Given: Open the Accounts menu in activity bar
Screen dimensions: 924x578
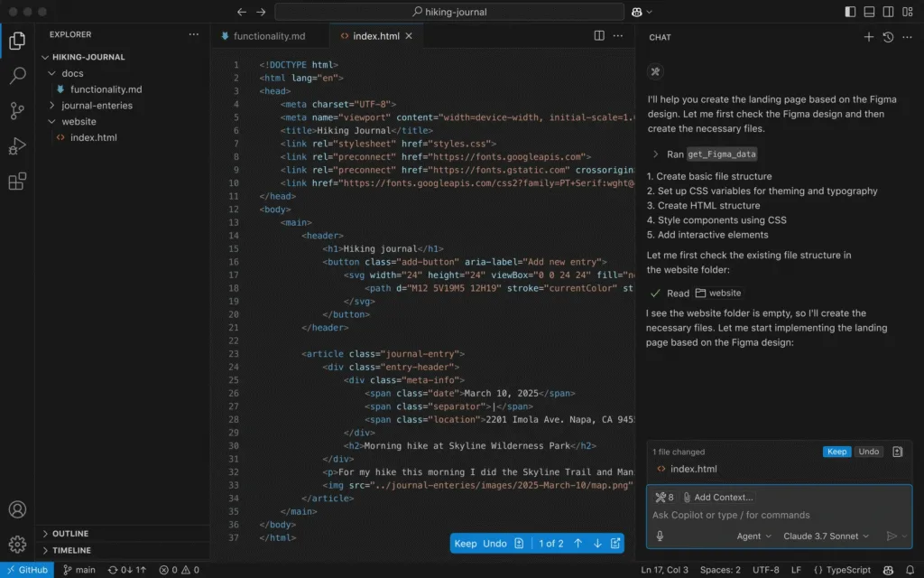Looking at the screenshot, I should (x=17, y=509).
